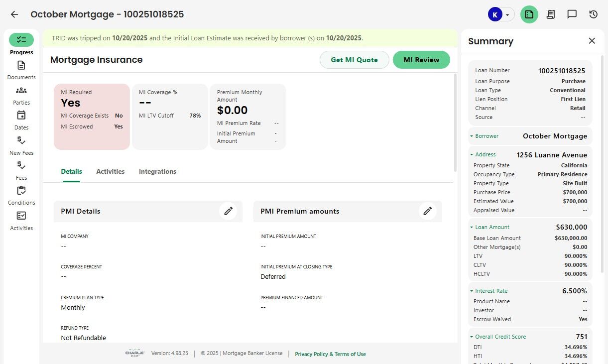608x364 pixels.
Task: Collapse the Loan Amount section
Action: pyautogui.click(x=472, y=227)
